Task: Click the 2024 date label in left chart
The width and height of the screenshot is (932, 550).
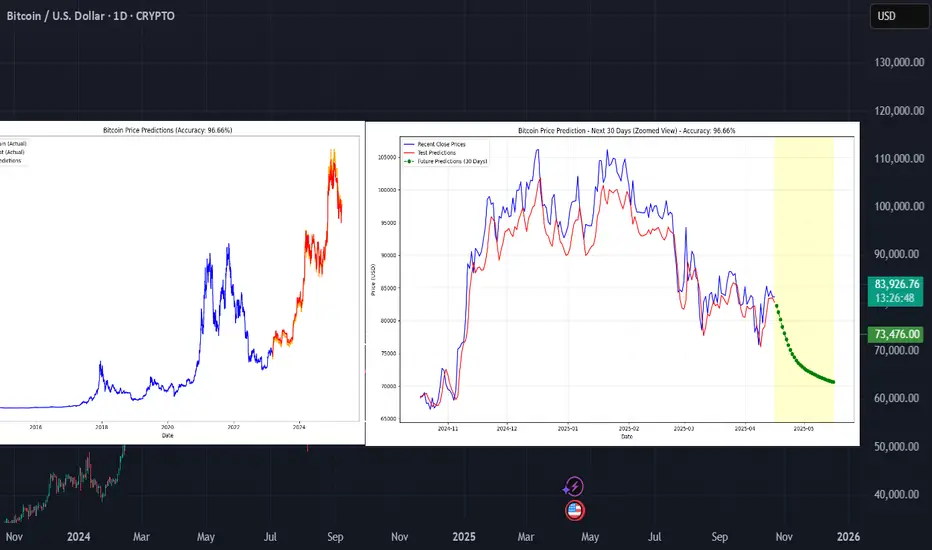Action: [x=299, y=427]
